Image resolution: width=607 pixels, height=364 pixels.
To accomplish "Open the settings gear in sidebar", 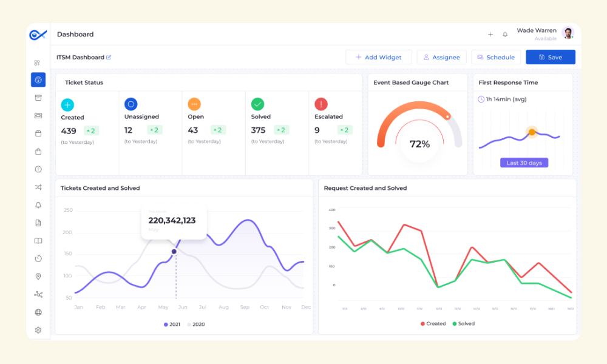I will [x=38, y=330].
